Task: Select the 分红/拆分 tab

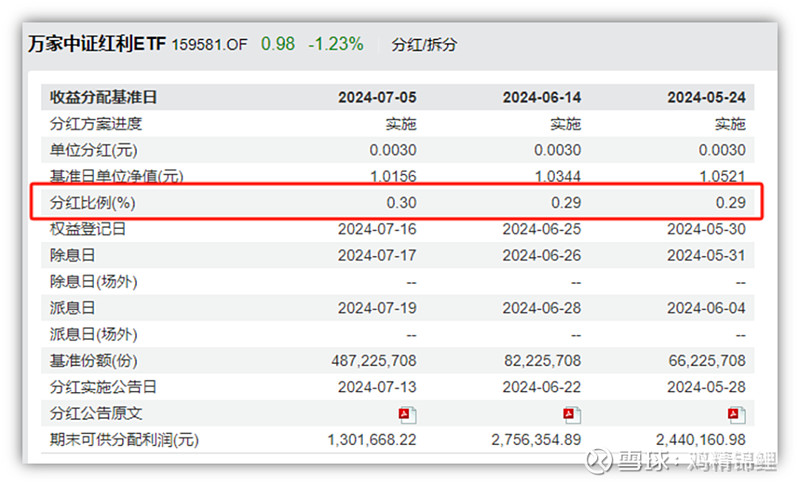Action: click(x=424, y=44)
